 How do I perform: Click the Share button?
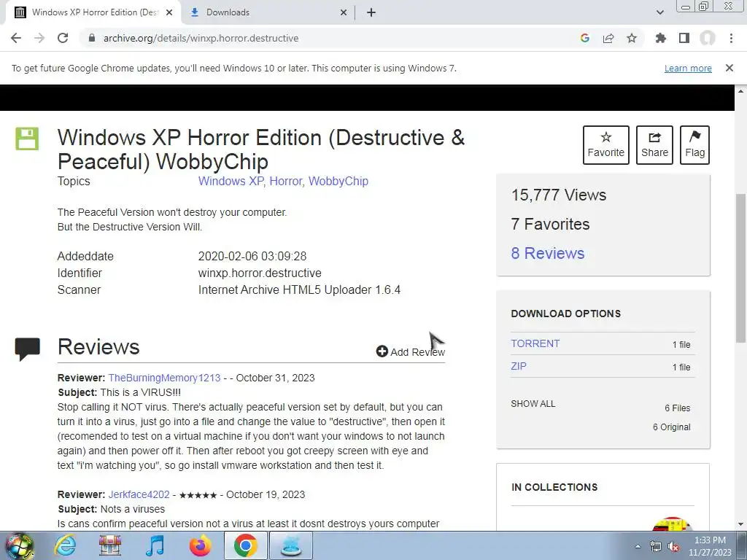tap(654, 145)
